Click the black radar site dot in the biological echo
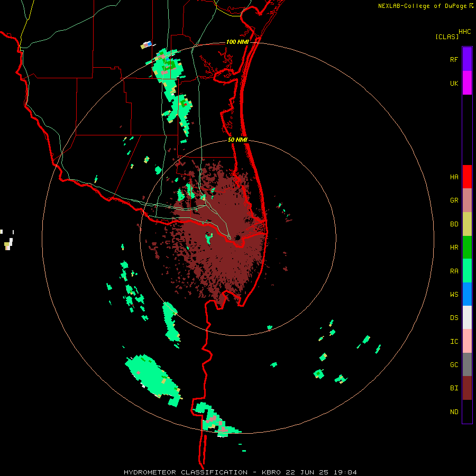The height and width of the screenshot is (476, 476). (x=237, y=237)
